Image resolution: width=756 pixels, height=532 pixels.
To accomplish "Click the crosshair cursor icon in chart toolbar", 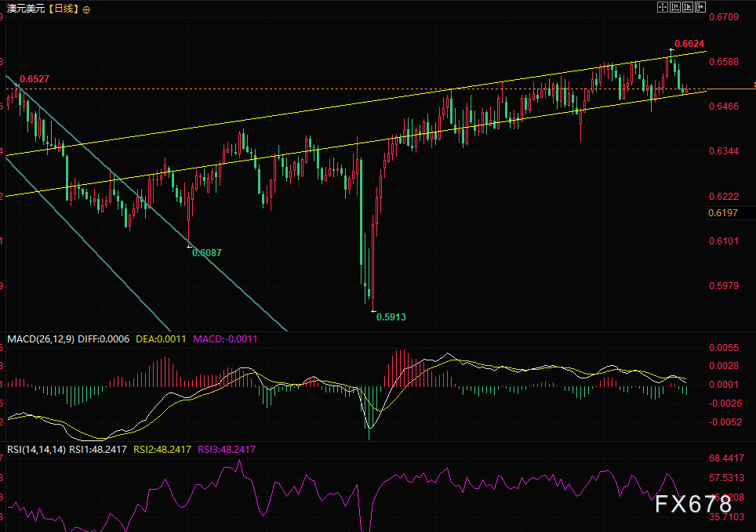I will 662,7.
